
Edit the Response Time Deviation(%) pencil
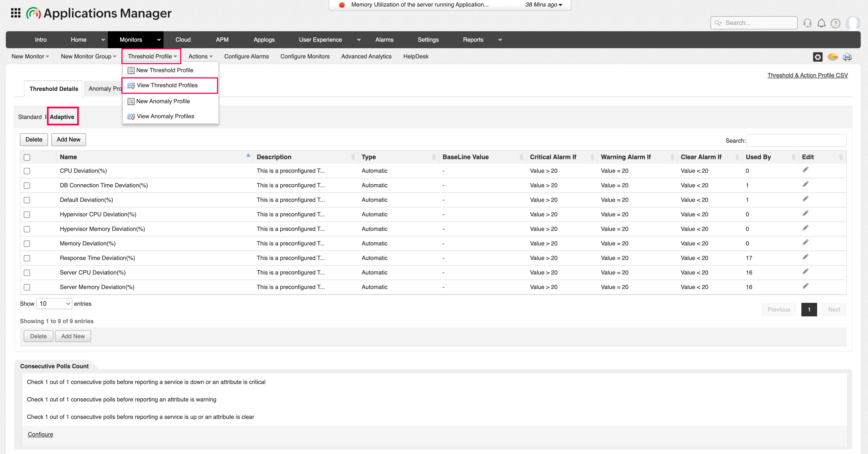point(805,257)
